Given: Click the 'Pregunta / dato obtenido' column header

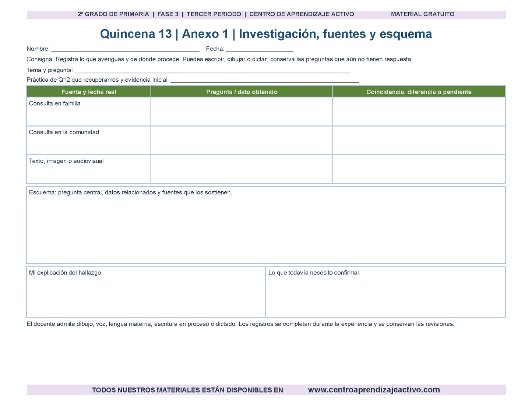Looking at the screenshot, I should click(242, 92).
